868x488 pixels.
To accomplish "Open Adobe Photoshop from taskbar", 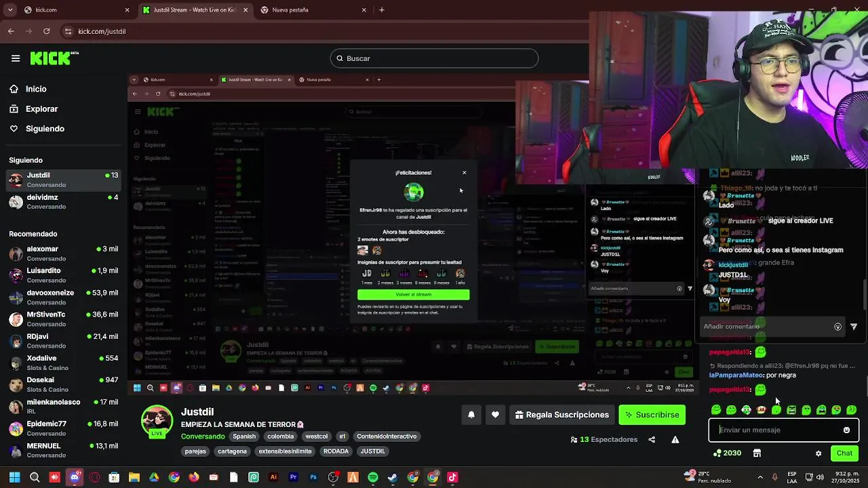I will tap(313, 477).
